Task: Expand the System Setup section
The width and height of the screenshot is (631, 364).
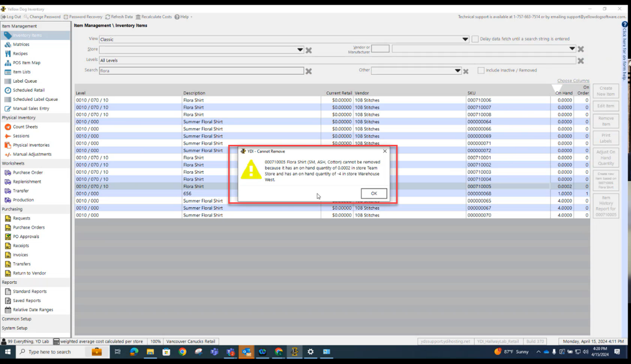Action: (35, 328)
